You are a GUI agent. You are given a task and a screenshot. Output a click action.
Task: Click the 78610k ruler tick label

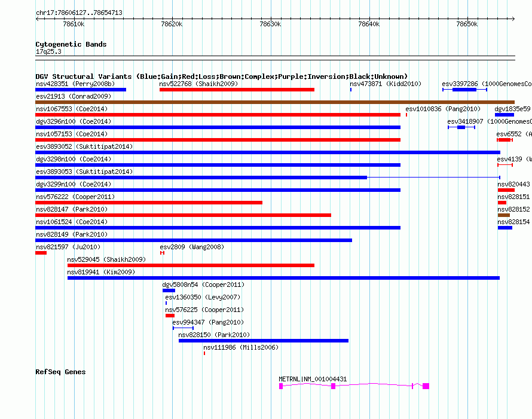click(x=74, y=24)
